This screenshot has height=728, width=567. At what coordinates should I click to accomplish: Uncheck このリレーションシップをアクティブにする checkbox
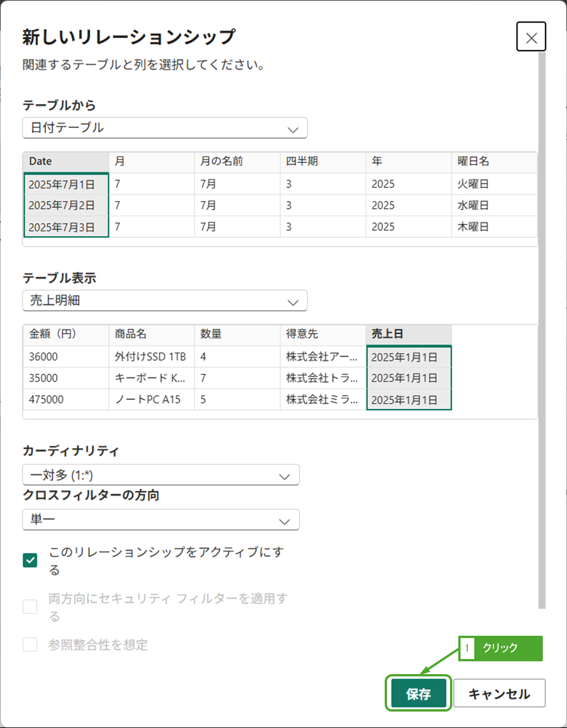[x=30, y=560]
